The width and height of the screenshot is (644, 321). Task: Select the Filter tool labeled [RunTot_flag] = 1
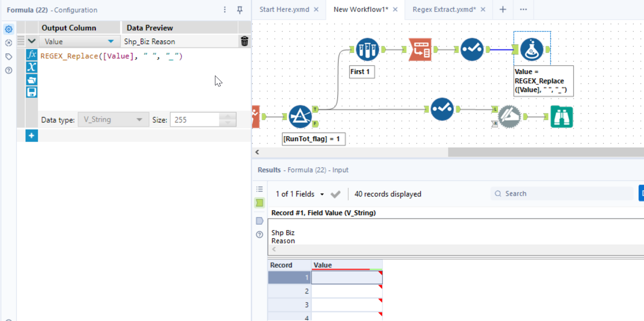click(300, 116)
